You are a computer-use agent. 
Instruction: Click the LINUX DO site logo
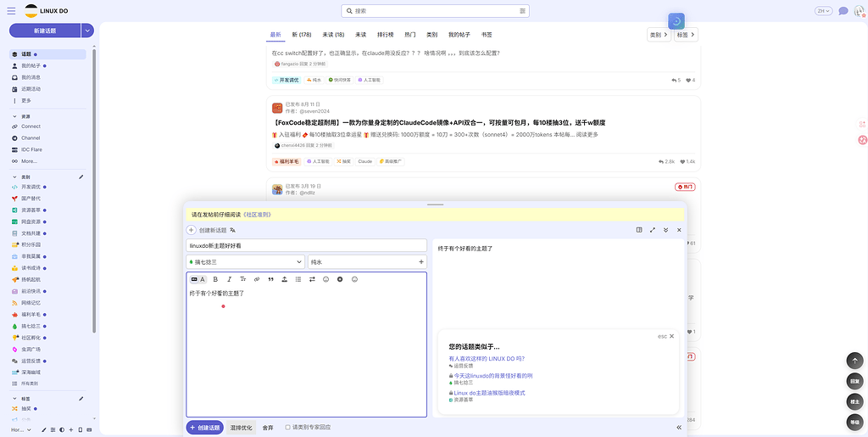click(47, 10)
